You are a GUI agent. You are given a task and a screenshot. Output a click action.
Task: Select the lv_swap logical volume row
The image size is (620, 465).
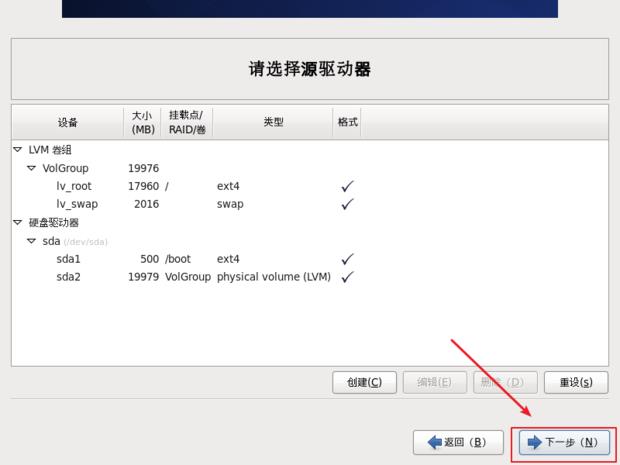pos(310,204)
